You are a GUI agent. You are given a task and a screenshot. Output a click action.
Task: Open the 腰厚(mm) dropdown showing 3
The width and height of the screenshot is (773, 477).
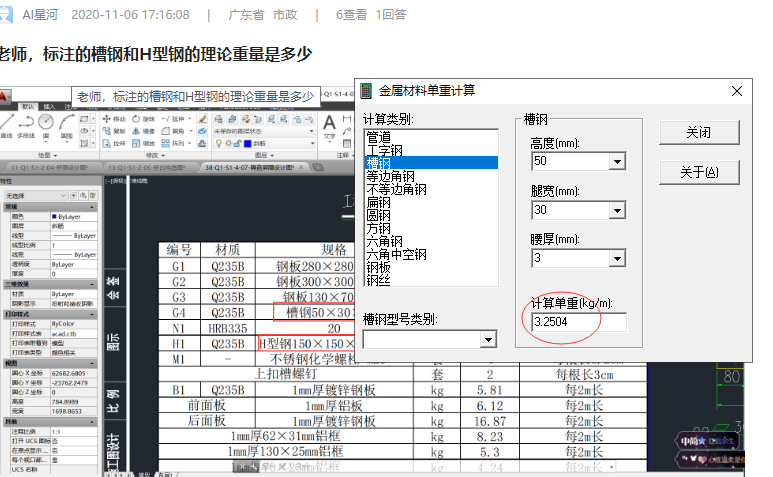[617, 258]
